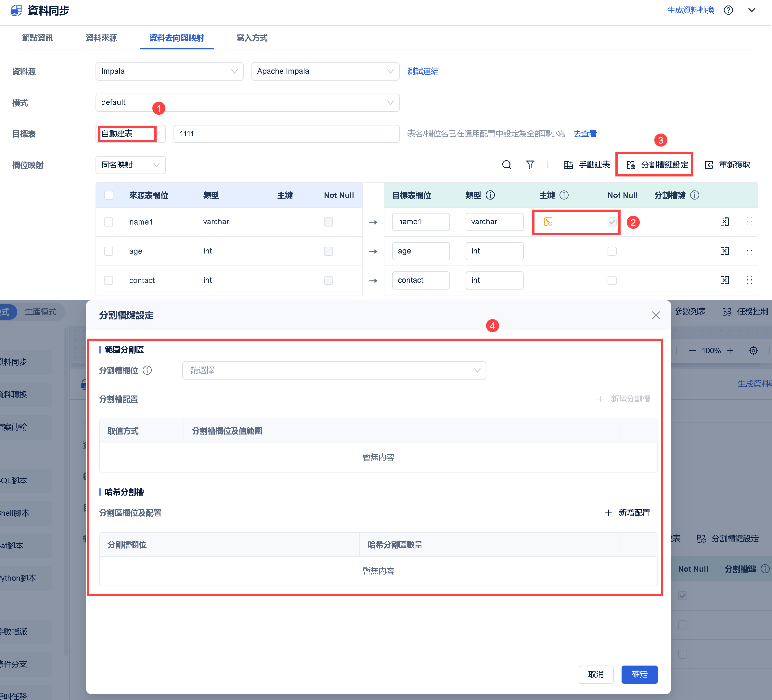
Task: Click the 確定 button
Action: pyautogui.click(x=639, y=674)
